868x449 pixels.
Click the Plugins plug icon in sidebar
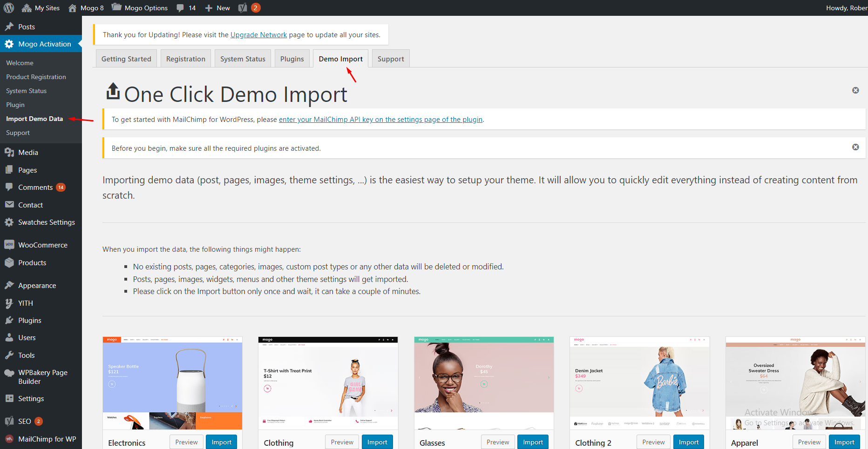pyautogui.click(x=9, y=320)
